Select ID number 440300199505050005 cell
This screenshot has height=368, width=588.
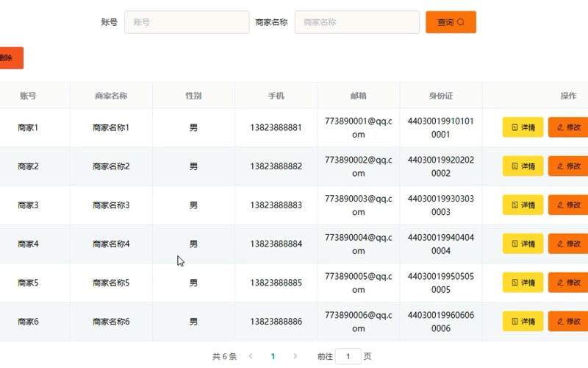point(441,283)
